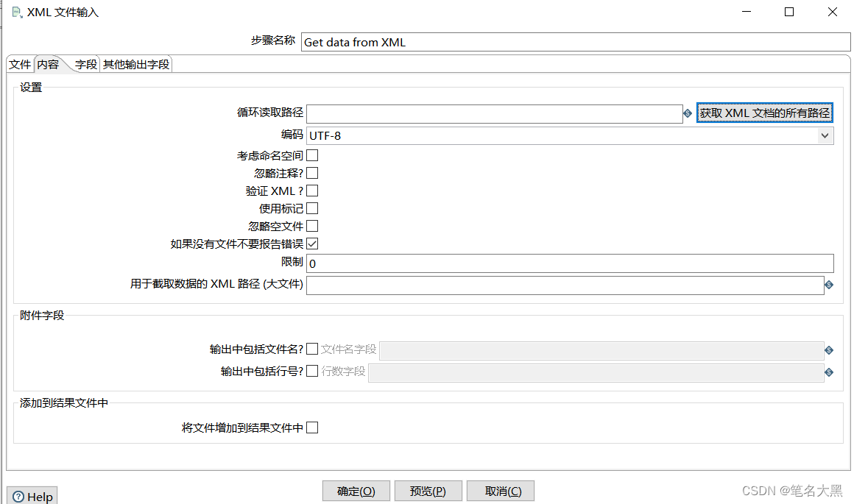Confirm with the 确定 button
Image resolution: width=854 pixels, height=504 pixels.
[356, 491]
